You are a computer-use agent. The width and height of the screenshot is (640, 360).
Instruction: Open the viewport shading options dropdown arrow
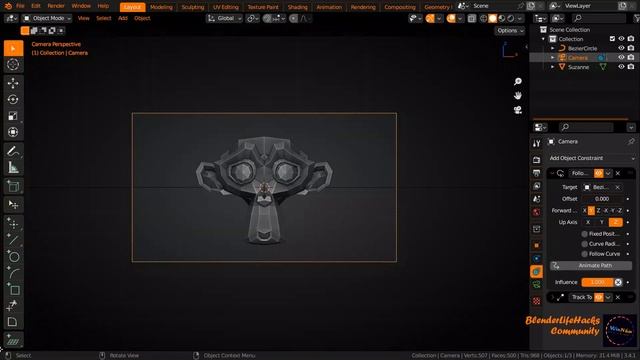coord(520,18)
